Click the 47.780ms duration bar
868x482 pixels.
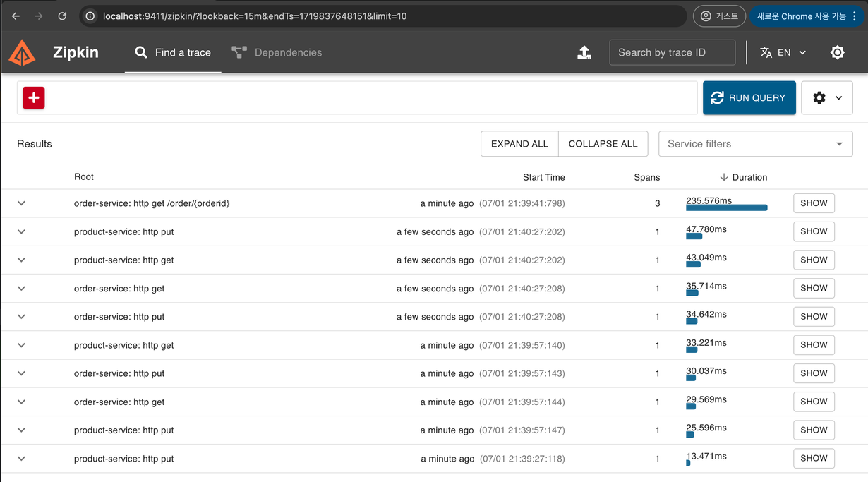(694, 236)
